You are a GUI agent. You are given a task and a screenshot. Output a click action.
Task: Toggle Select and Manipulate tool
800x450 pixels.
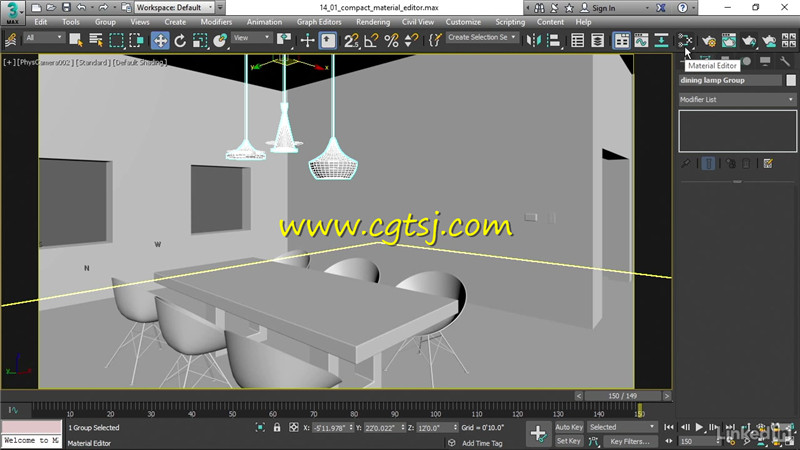point(307,40)
